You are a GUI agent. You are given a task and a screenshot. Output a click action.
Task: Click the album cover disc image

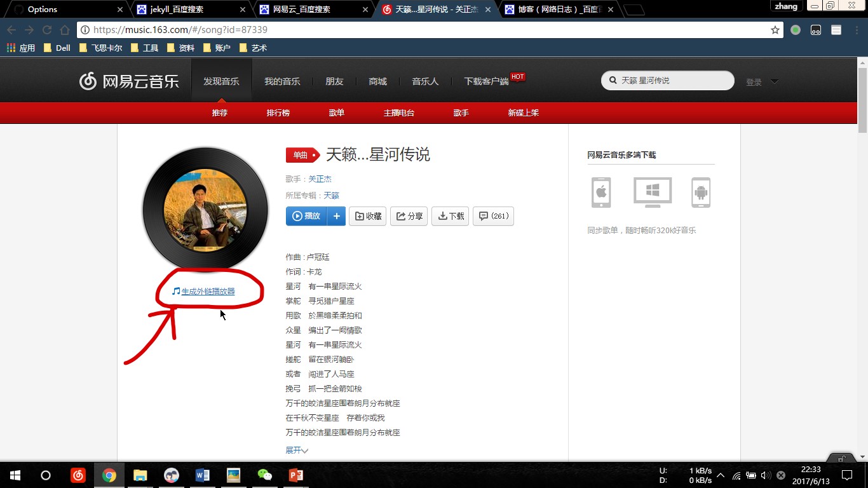[205, 208]
